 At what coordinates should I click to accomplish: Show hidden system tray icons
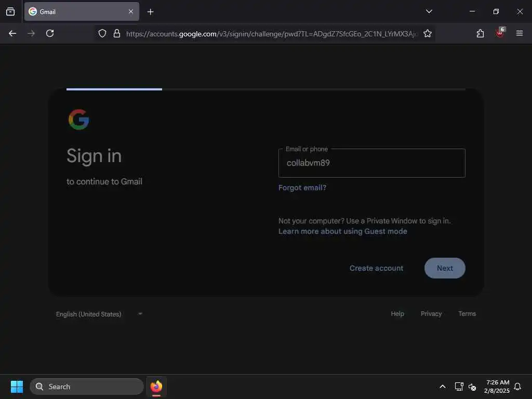click(443, 387)
